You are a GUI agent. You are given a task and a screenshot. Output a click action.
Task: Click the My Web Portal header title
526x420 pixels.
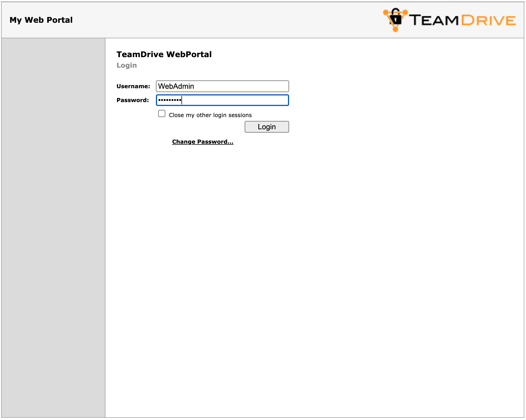tap(41, 20)
